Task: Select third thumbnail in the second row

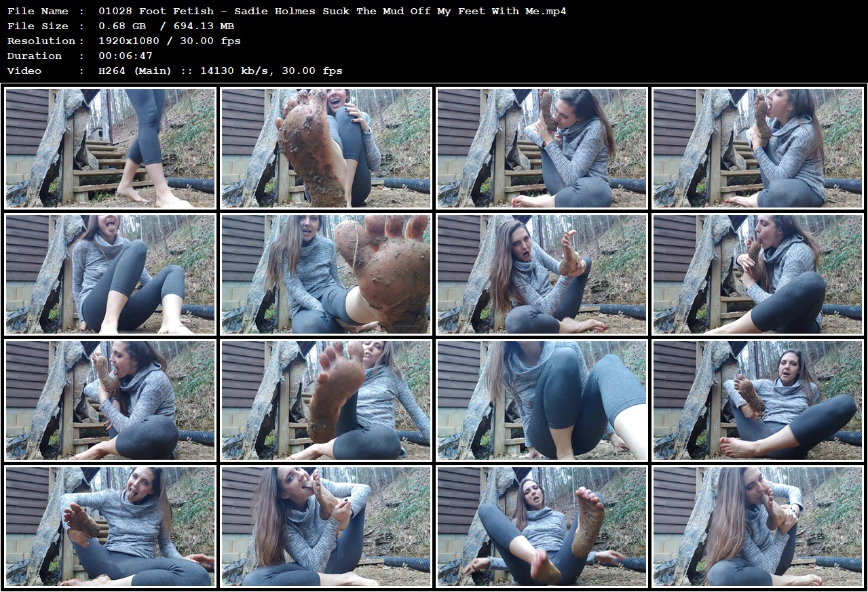Action: click(542, 274)
